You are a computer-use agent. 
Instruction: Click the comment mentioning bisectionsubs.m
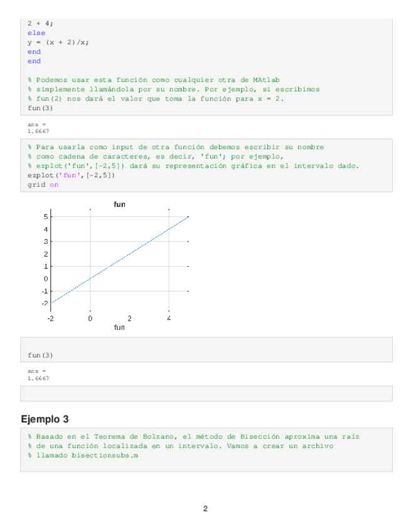(x=82, y=455)
